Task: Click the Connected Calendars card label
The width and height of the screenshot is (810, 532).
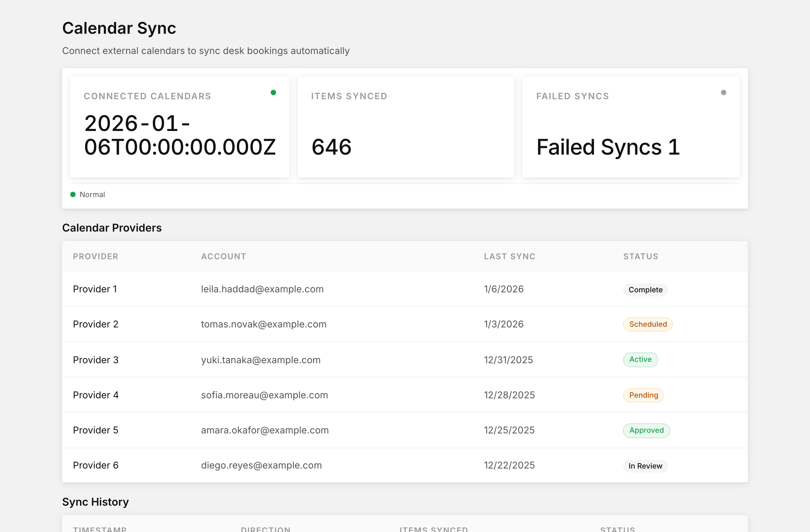Action: point(147,96)
